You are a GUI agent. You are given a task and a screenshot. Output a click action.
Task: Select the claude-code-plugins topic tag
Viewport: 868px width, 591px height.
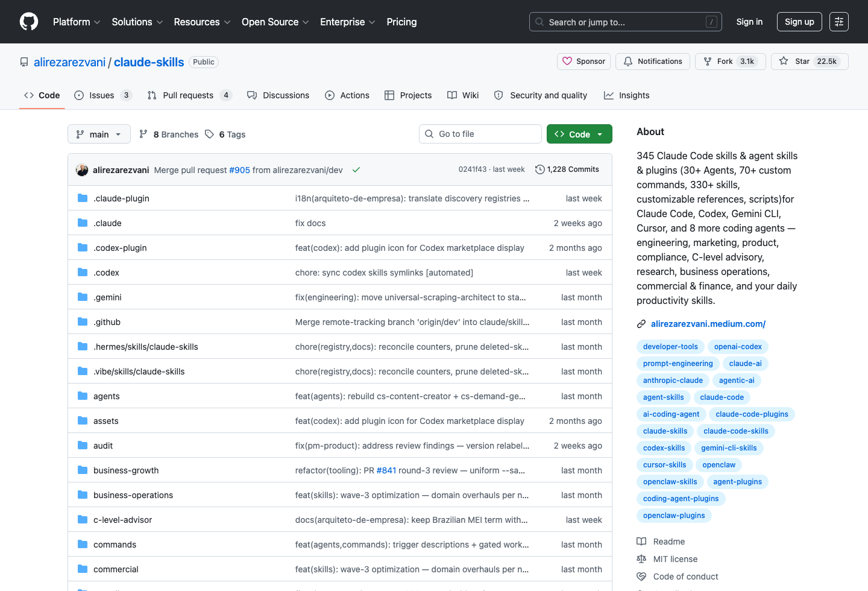tap(752, 414)
